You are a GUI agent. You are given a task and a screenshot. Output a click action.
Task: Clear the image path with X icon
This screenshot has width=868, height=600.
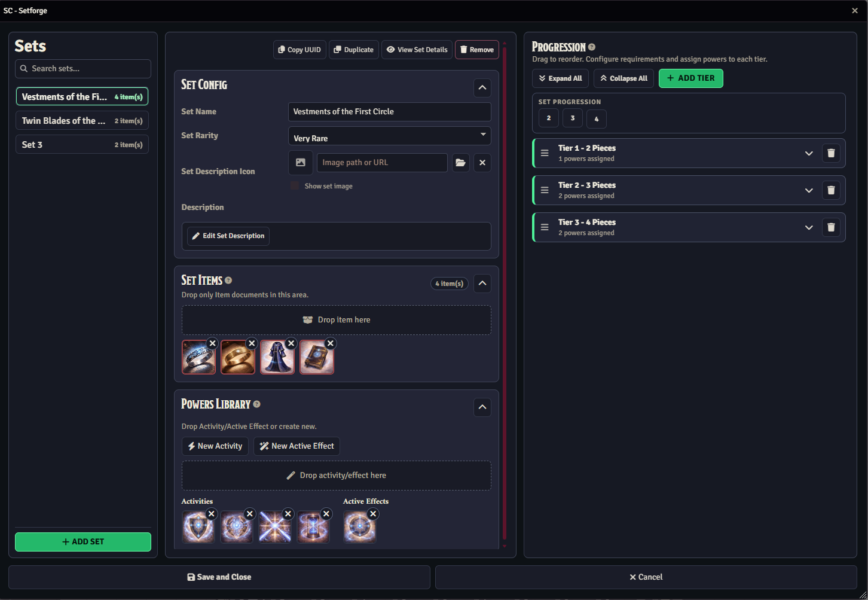(x=482, y=163)
